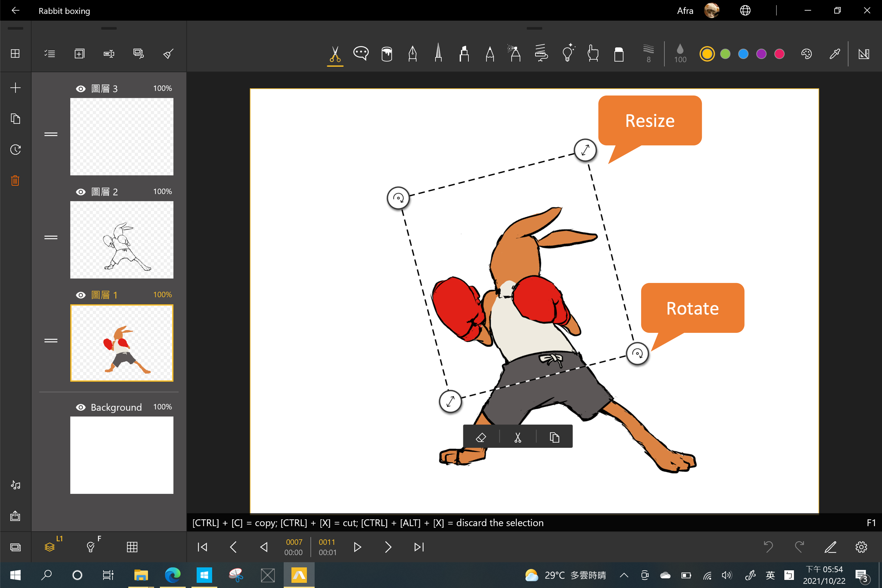The width and height of the screenshot is (882, 588).
Task: Erase the selection with floating eraser button
Action: [481, 437]
